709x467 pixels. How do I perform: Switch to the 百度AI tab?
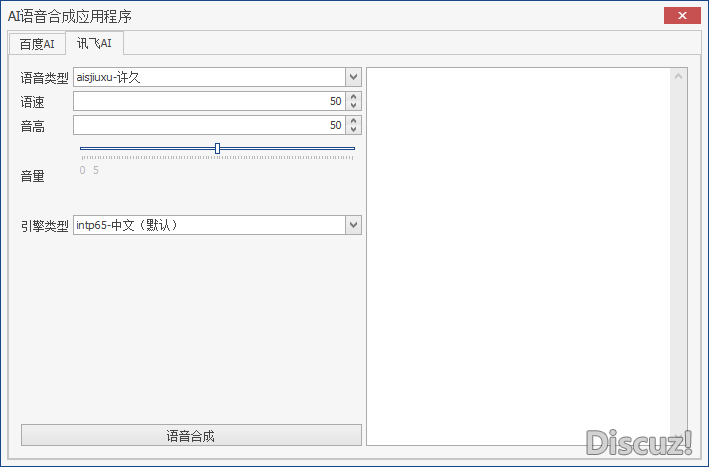(37, 44)
